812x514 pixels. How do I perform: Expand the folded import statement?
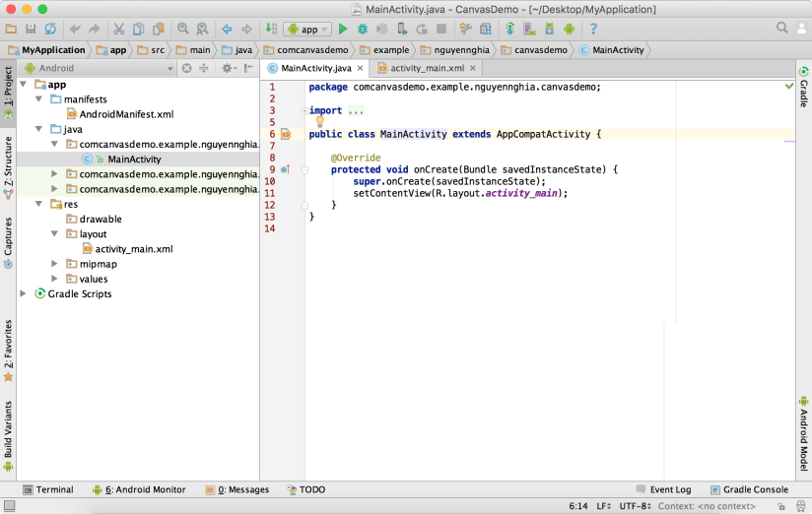304,110
